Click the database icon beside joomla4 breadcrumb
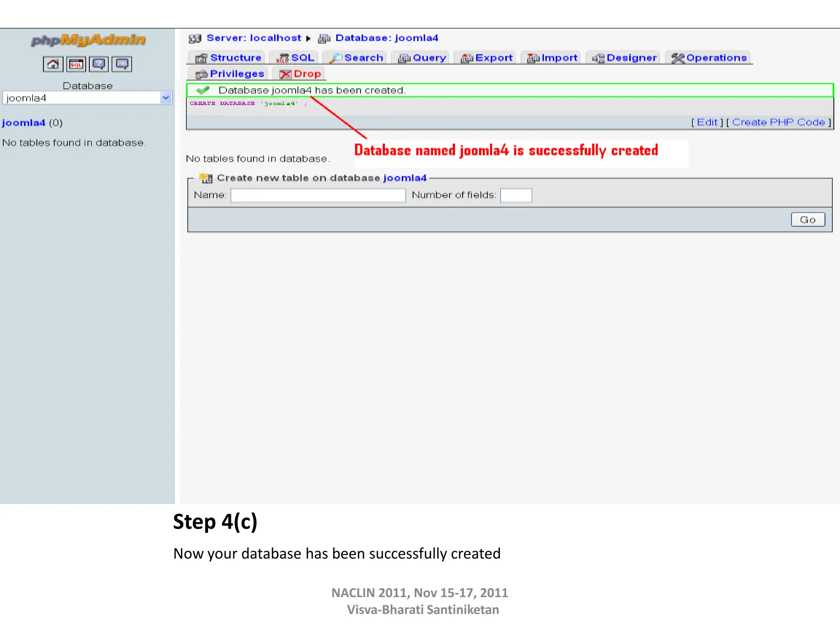The height and width of the screenshot is (630, 840). click(324, 39)
